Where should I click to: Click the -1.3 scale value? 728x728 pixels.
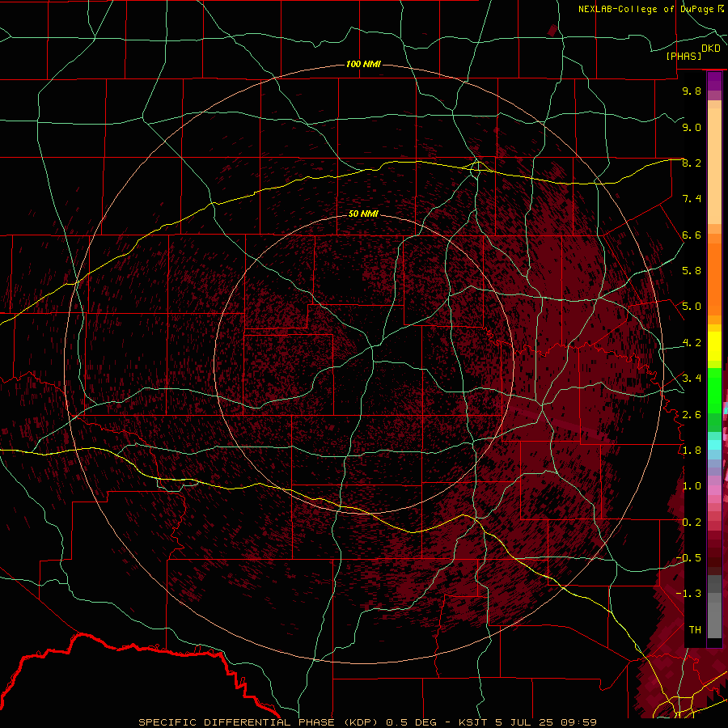(688, 594)
